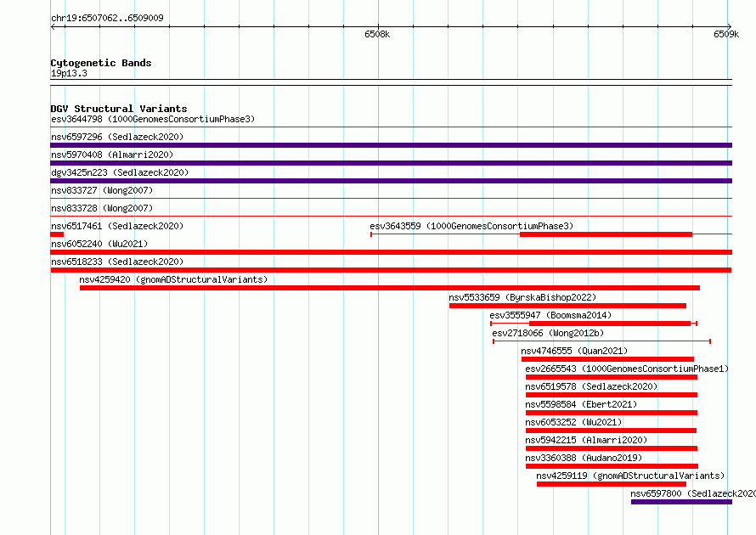Click the thick red bar under esv3643559
Screen dimensions: 756x535
click(606, 234)
